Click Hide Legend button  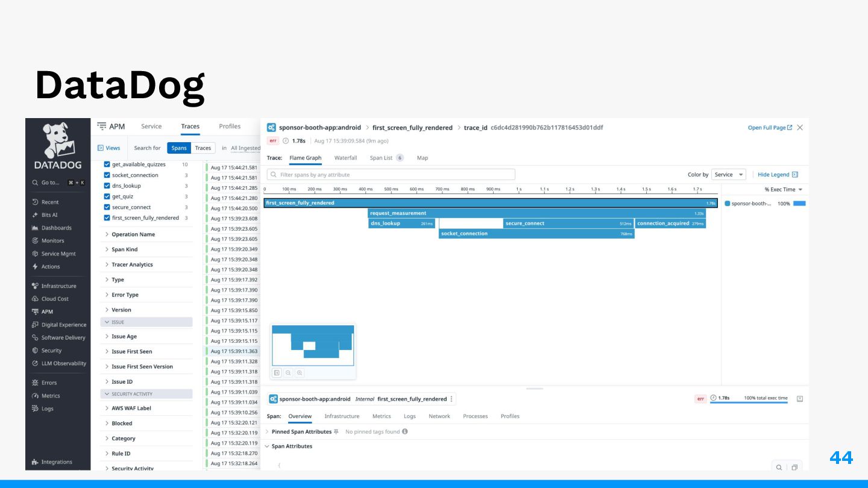[778, 175]
